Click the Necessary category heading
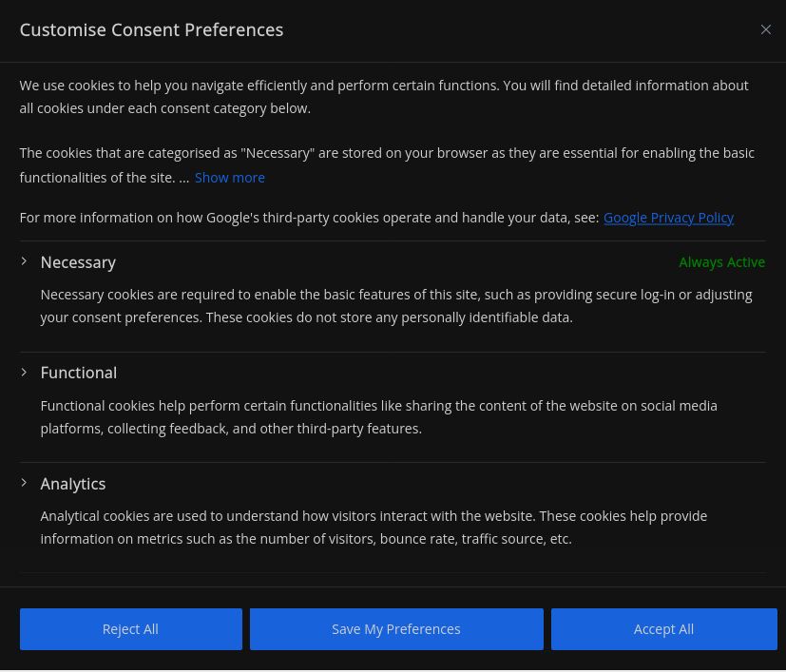 78,262
